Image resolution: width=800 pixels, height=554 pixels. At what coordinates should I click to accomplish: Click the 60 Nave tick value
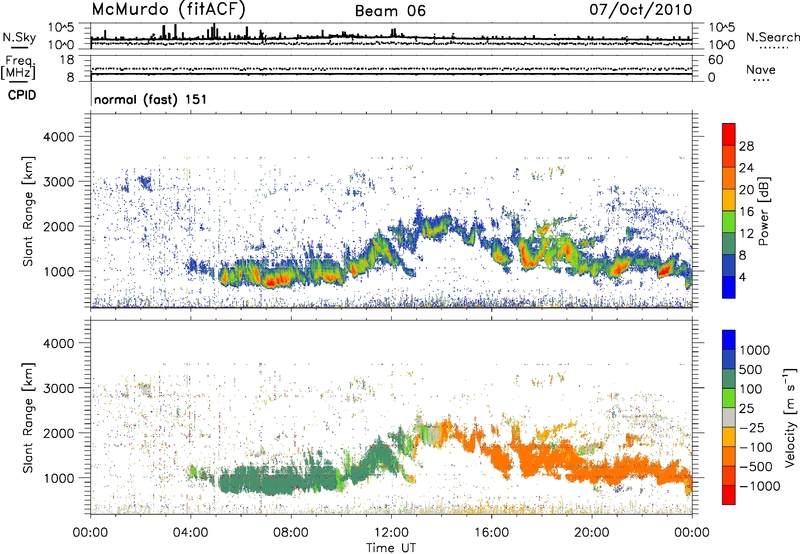715,60
